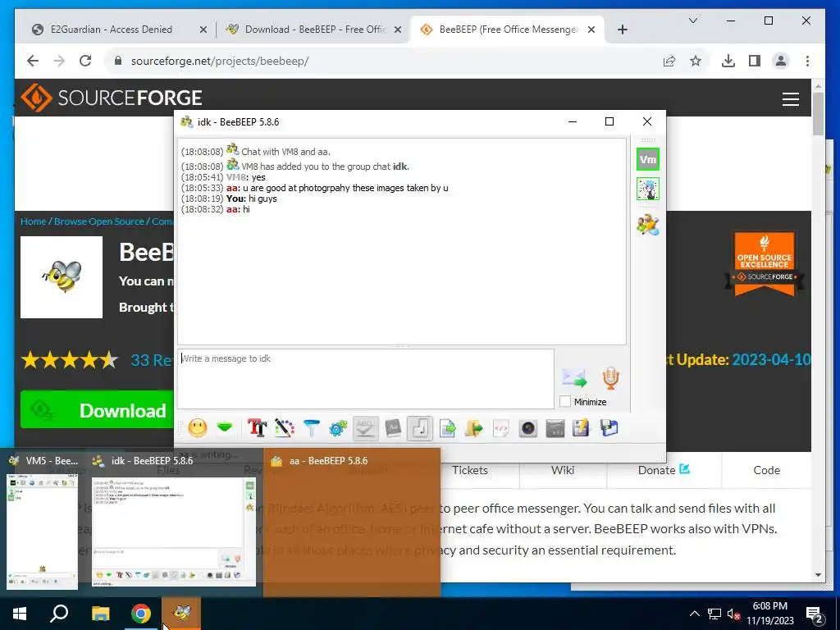The width and height of the screenshot is (840, 630).
Task: Send message with envelope arrow icon
Action: 574,377
